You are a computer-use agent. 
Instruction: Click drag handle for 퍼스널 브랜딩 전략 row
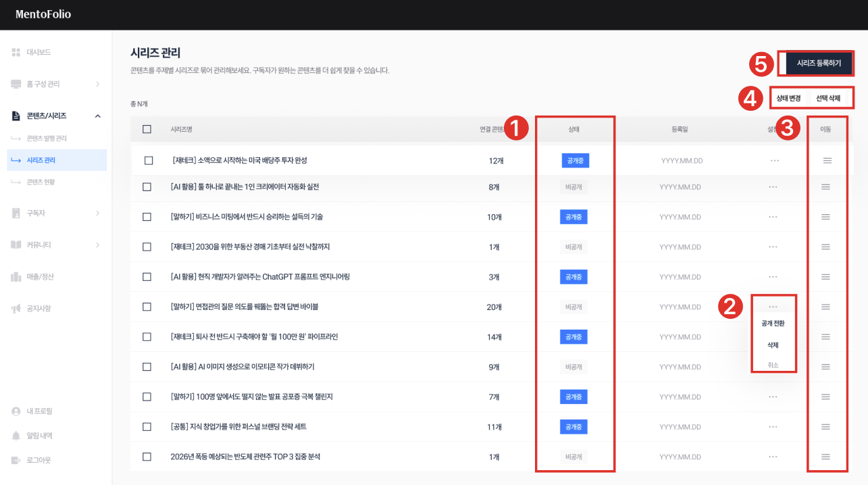pos(825,427)
